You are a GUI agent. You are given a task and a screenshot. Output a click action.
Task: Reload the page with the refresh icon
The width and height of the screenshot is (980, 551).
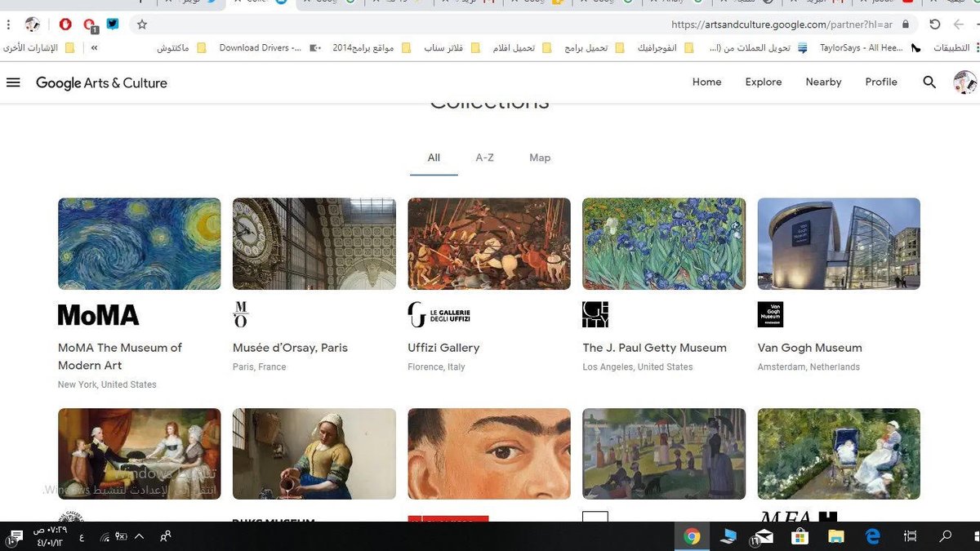point(935,24)
